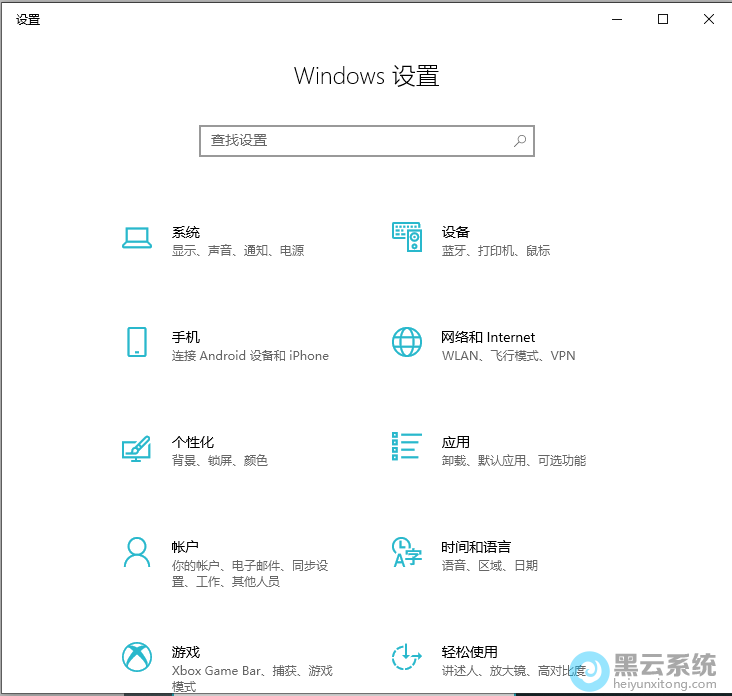Open the 应用 list icon

(407, 446)
